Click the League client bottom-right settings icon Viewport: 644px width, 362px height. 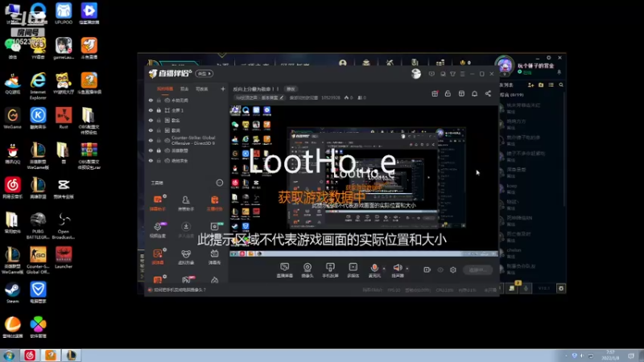tap(560, 289)
